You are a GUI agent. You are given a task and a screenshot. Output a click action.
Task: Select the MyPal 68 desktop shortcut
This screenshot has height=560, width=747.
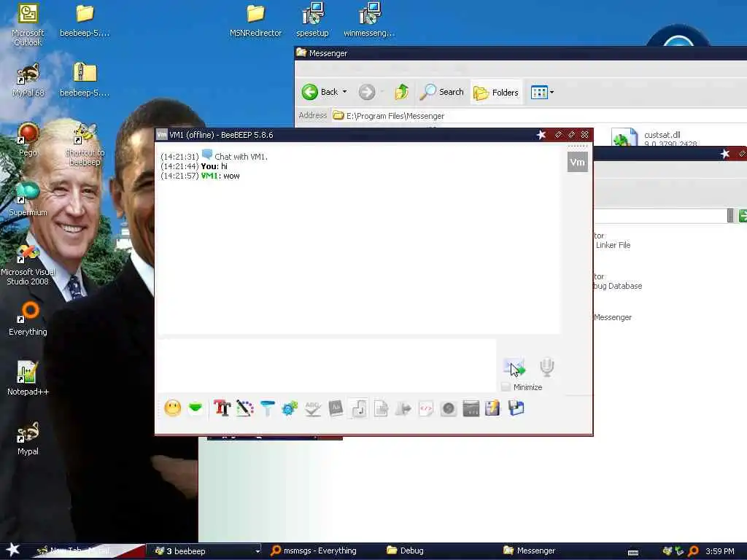tap(28, 80)
